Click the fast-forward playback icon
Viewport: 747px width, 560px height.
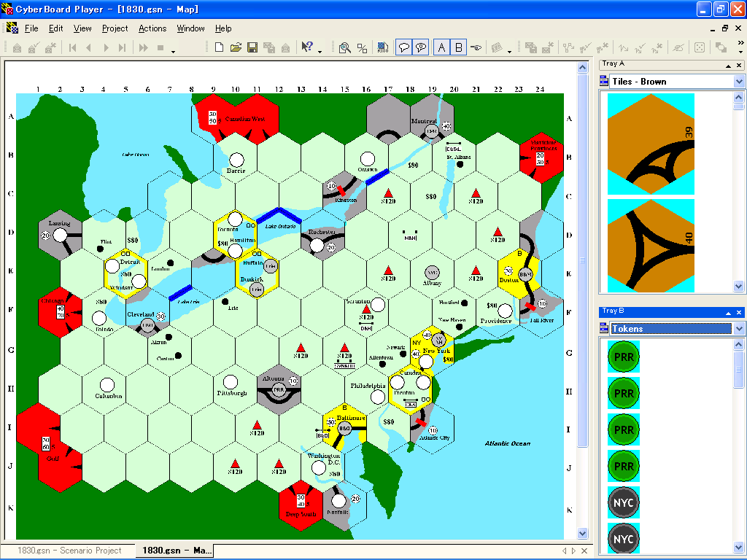[144, 47]
